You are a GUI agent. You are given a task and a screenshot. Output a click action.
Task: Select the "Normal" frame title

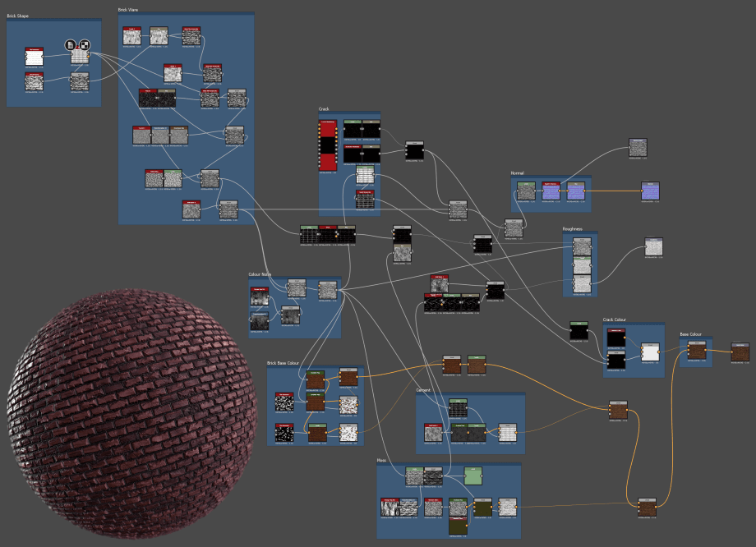(x=518, y=173)
